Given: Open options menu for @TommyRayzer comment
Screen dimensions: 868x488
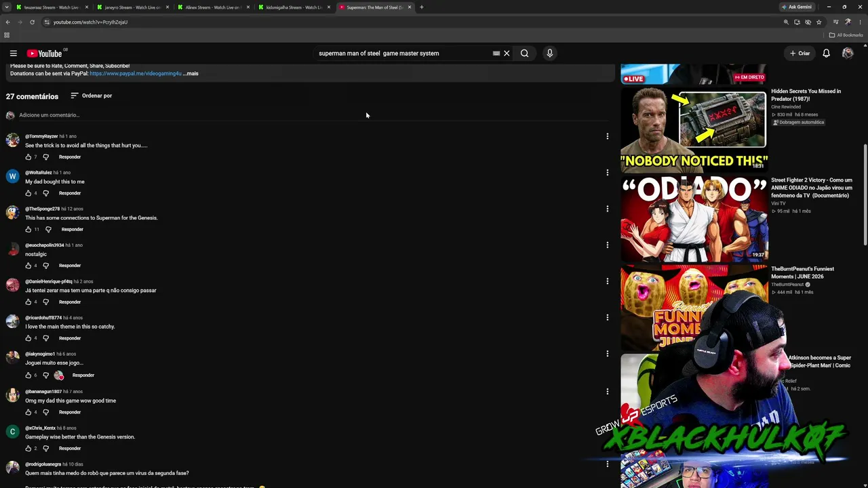Looking at the screenshot, I should point(607,136).
